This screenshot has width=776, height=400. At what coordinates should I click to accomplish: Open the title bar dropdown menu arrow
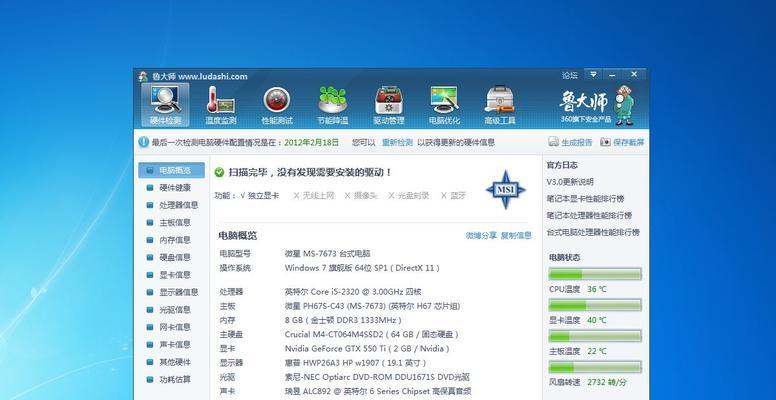[593, 75]
